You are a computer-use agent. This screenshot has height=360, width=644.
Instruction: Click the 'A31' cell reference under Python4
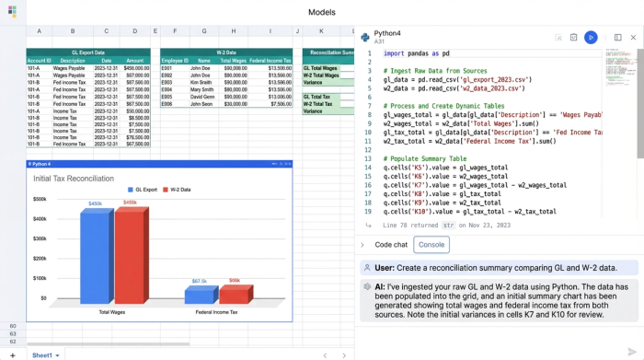379,41
